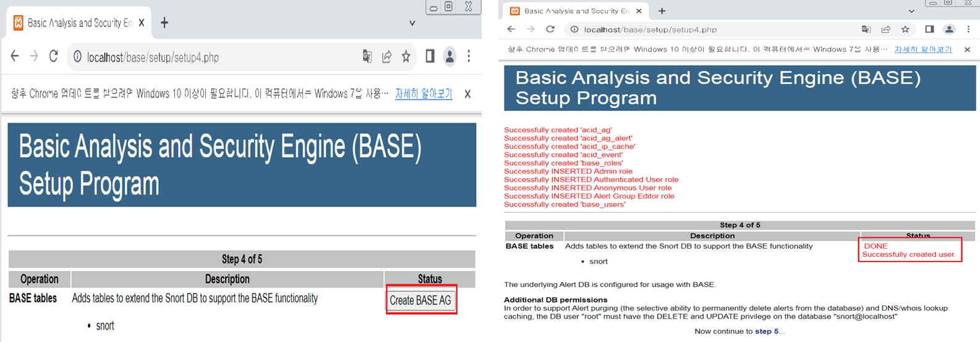Toggle the side panel in the right browser window

(929, 29)
